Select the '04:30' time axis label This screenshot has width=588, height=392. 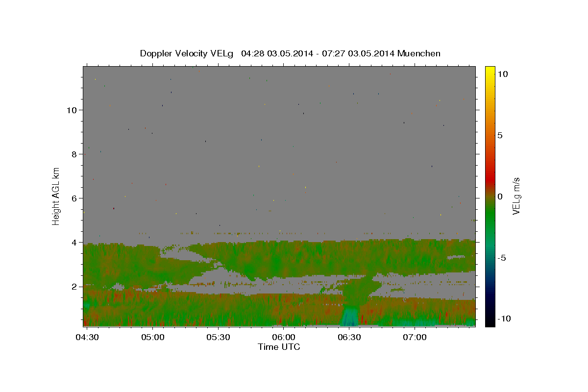pos(87,337)
